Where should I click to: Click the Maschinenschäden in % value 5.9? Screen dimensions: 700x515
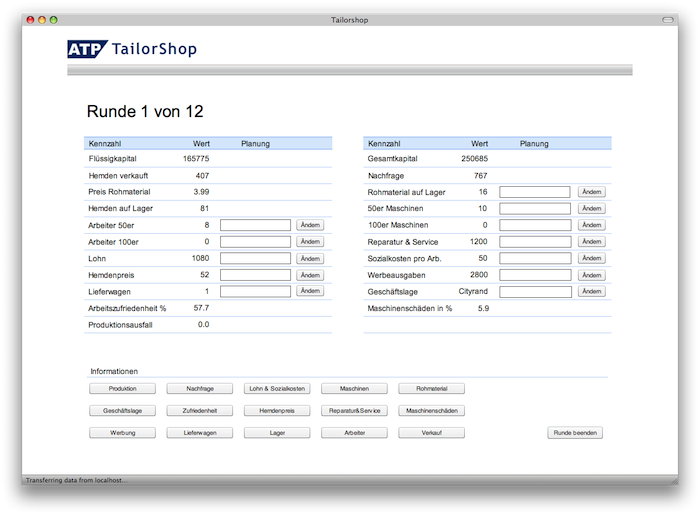tap(483, 308)
